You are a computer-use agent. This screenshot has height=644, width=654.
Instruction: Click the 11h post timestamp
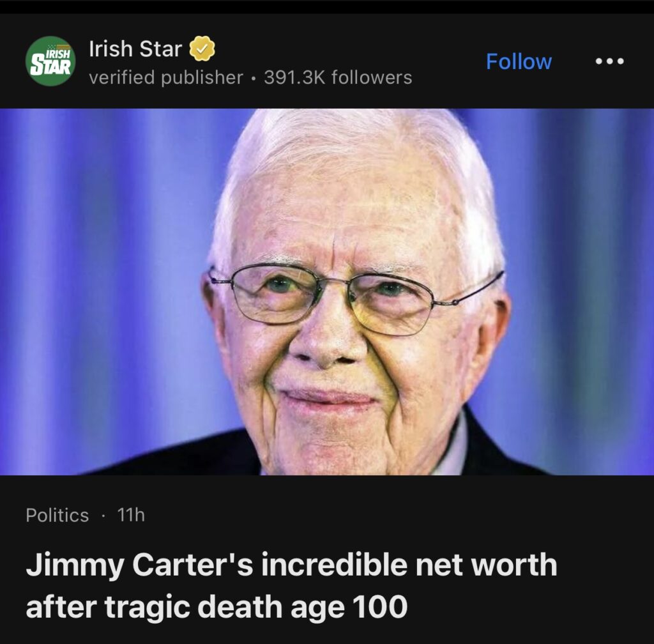tap(131, 515)
